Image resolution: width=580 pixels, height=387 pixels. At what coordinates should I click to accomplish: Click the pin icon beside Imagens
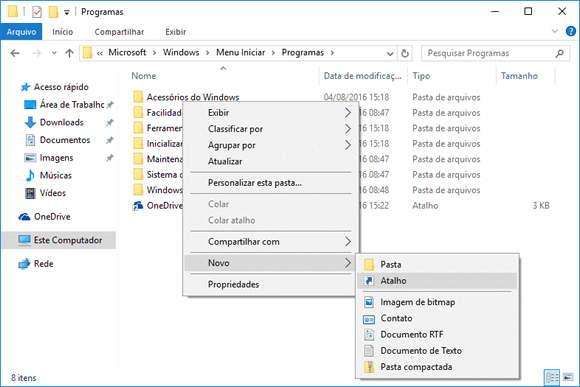coord(109,158)
